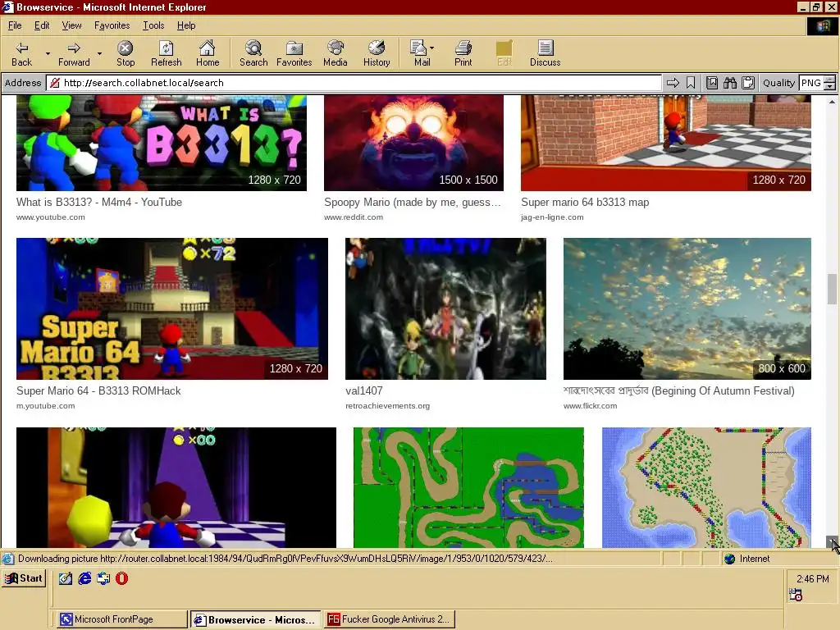The width and height of the screenshot is (840, 630).
Task: Click the Windows logo throbber icon
Action: (822, 26)
